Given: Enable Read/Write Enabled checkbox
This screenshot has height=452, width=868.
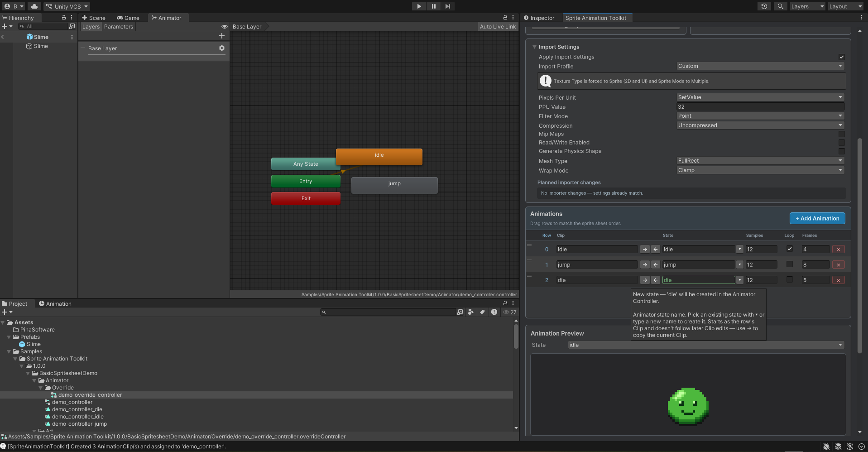Looking at the screenshot, I should [x=841, y=143].
